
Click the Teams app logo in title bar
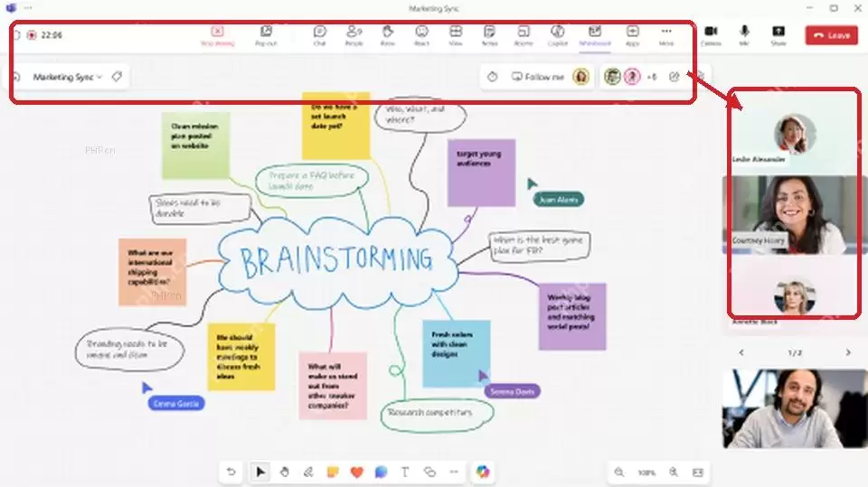[11, 8]
